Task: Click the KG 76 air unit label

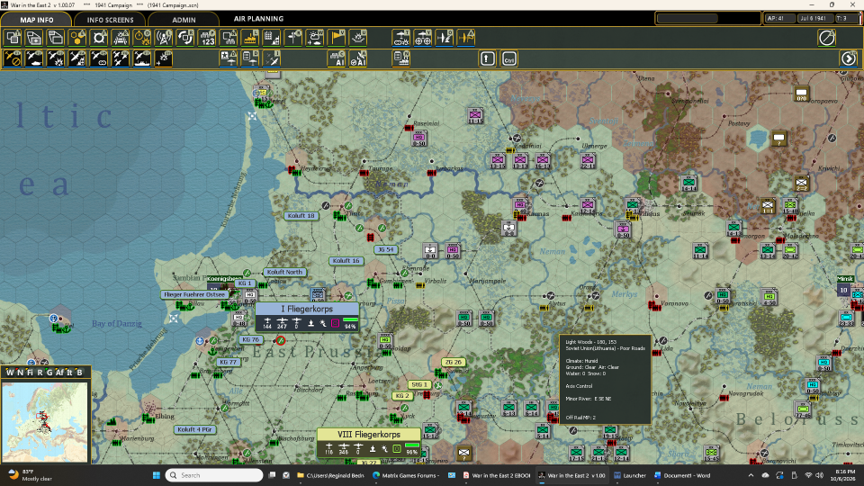Action: (250, 339)
